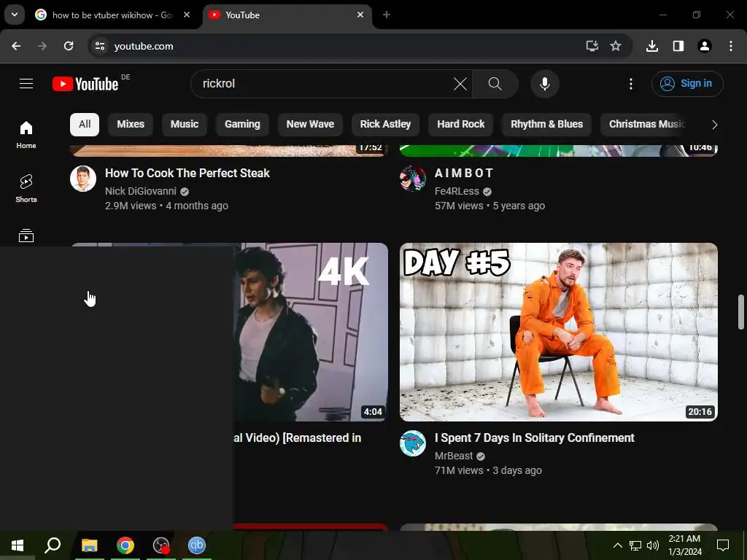747x560 pixels.
Task: Select the Music filter chip
Action: [x=185, y=124]
